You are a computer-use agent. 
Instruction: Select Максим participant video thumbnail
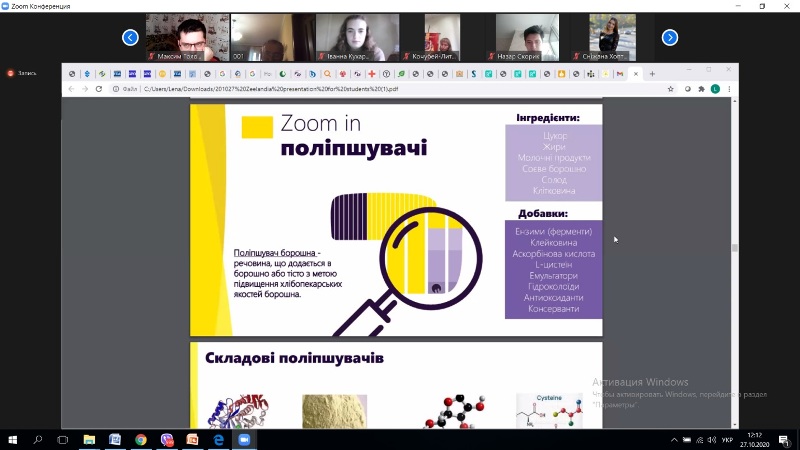pyautogui.click(x=187, y=37)
